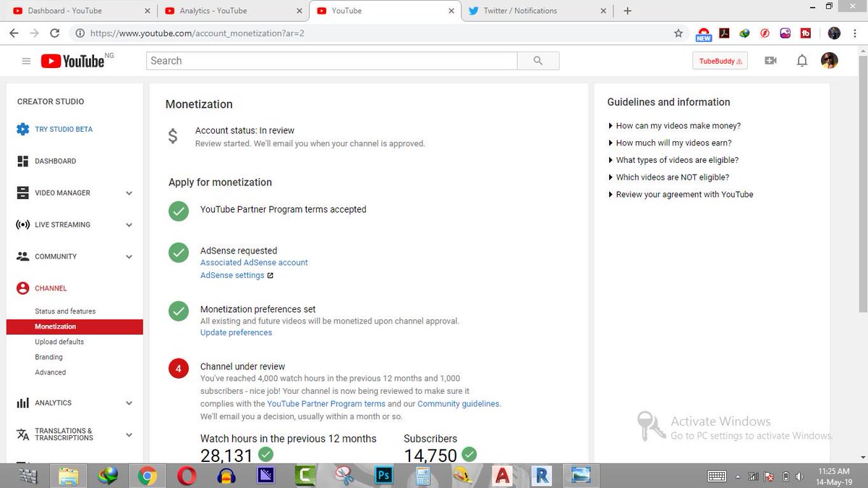The image size is (868, 488).
Task: Open AutoCAD from the taskbar
Action: [x=502, y=476]
